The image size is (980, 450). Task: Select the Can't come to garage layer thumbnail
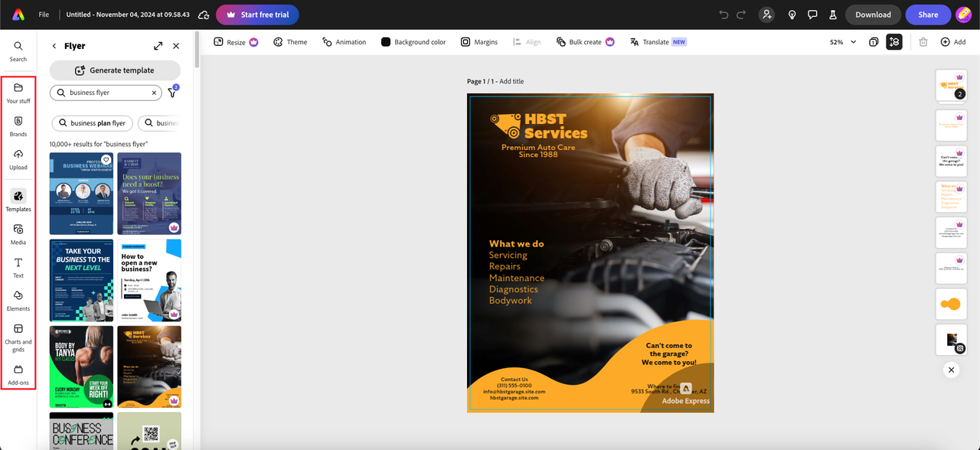pyautogui.click(x=951, y=161)
